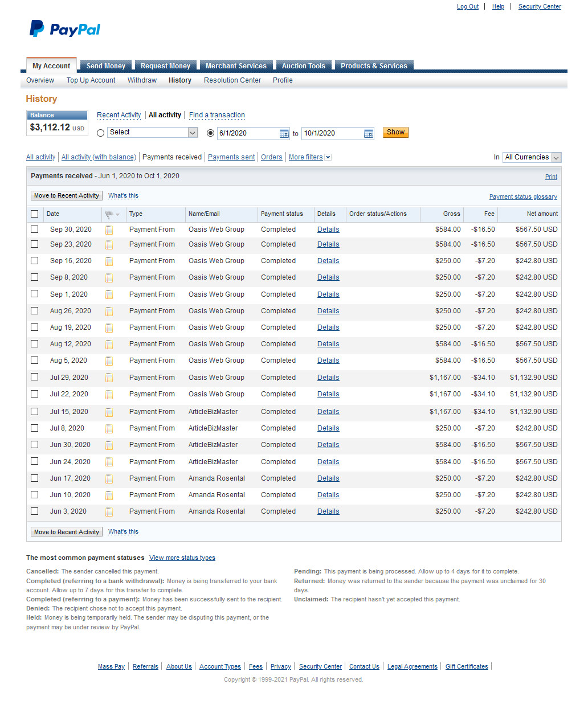This screenshot has height=713, width=588.
Task: Check the Aug 26, 2020 payment row
Action: click(35, 310)
